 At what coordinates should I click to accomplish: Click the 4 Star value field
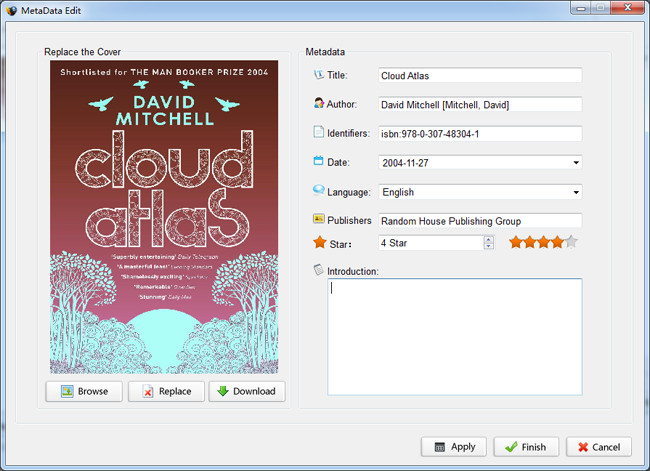click(x=431, y=243)
